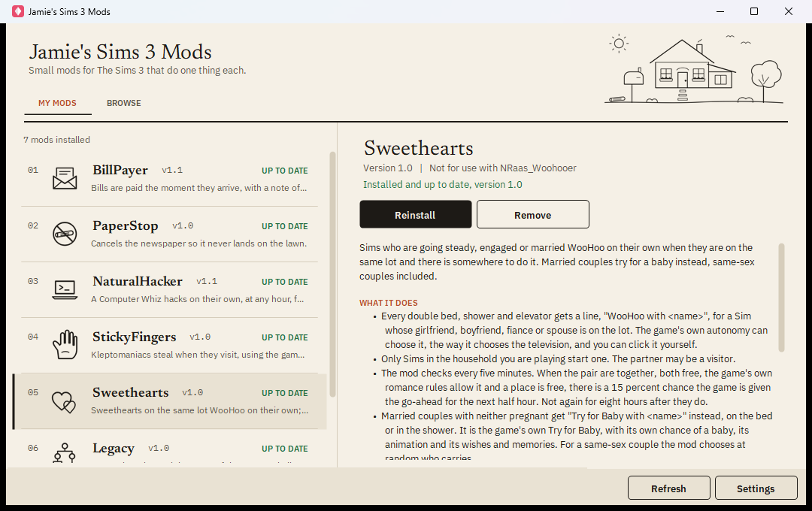Click the Sweethearts double hearts icon

click(64, 401)
